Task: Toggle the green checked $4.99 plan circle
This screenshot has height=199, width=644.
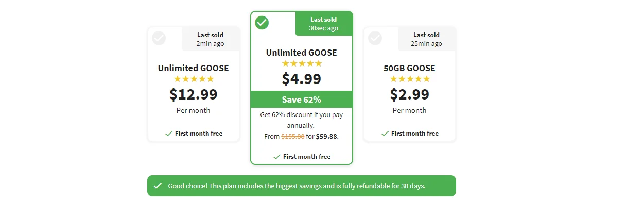Action: (262, 23)
